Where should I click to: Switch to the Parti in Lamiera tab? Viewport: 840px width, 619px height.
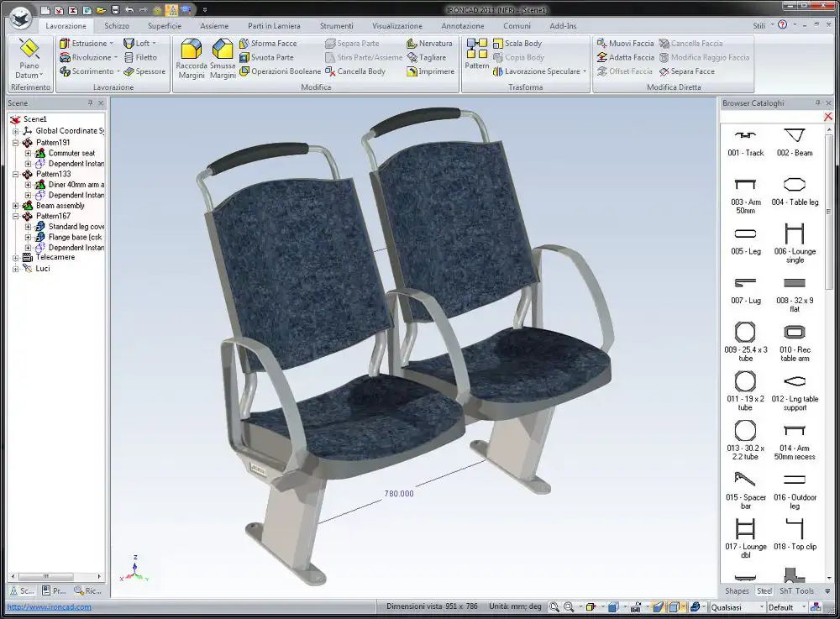click(x=274, y=26)
